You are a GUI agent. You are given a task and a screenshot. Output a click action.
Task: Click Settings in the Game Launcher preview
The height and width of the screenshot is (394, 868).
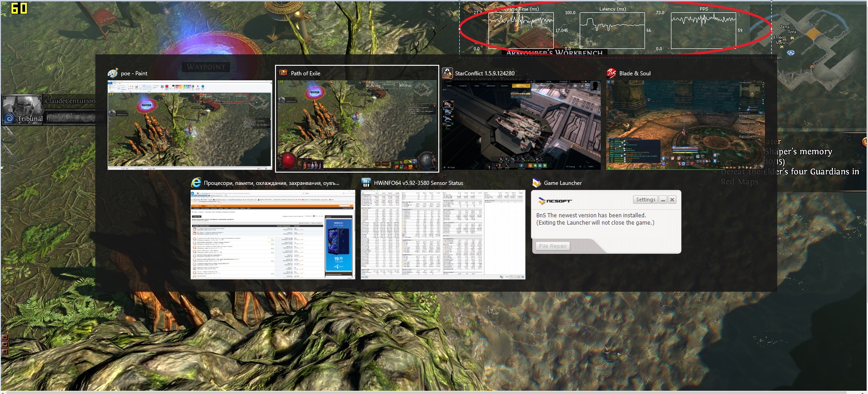[645, 200]
